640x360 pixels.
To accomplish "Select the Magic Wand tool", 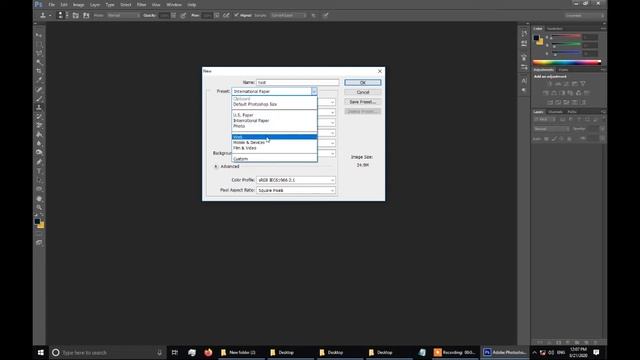I will point(39,62).
